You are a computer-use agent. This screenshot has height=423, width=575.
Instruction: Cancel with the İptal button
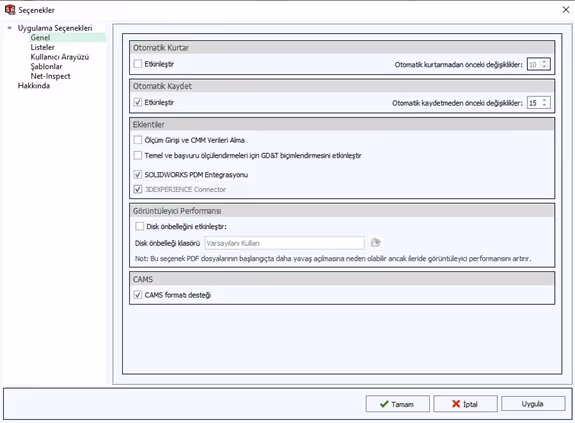[465, 404]
